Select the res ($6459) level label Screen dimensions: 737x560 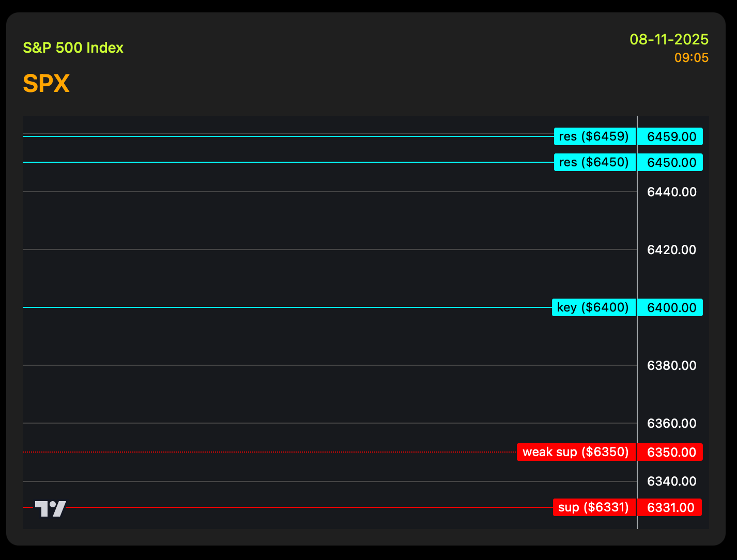(595, 136)
